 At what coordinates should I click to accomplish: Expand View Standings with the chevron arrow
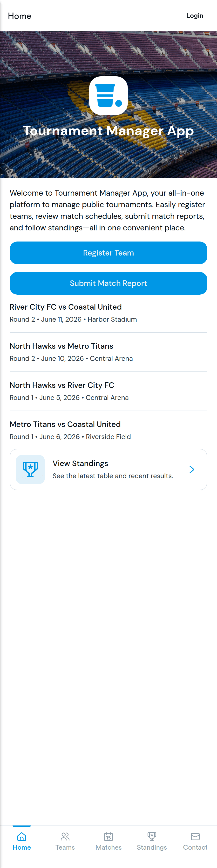(192, 469)
